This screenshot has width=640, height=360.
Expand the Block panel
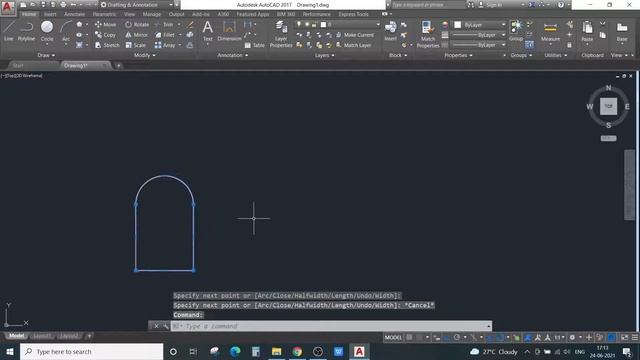(x=398, y=55)
